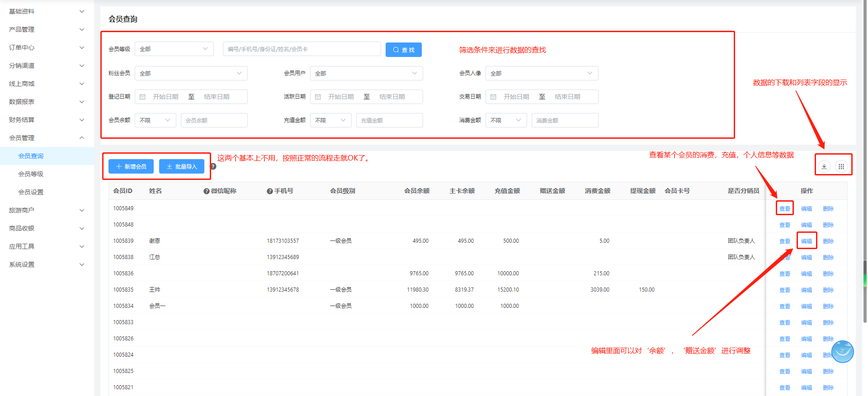The height and width of the screenshot is (396, 868).
Task: Click the calendar icon in 交易日期 field
Action: tap(493, 97)
